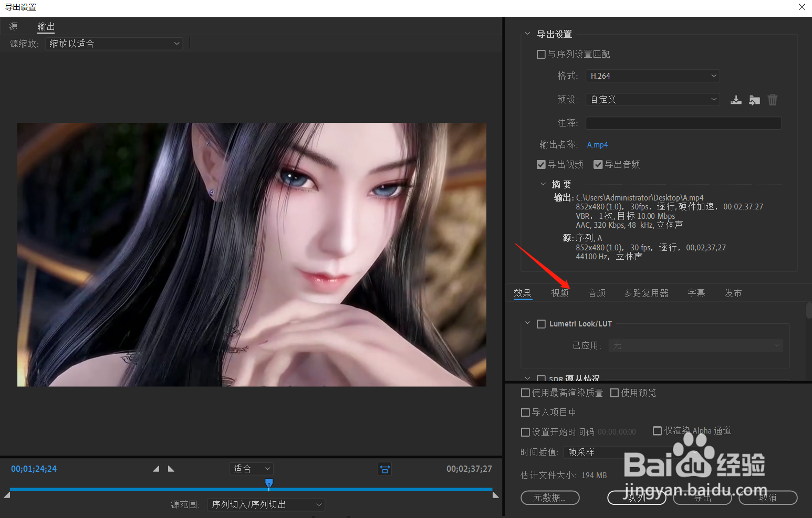
Task: Switch to the output tab
Action: tap(46, 26)
